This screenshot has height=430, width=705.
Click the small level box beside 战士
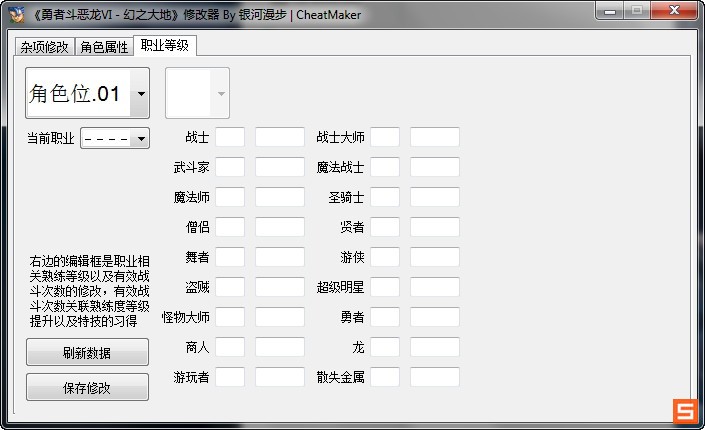click(230, 137)
